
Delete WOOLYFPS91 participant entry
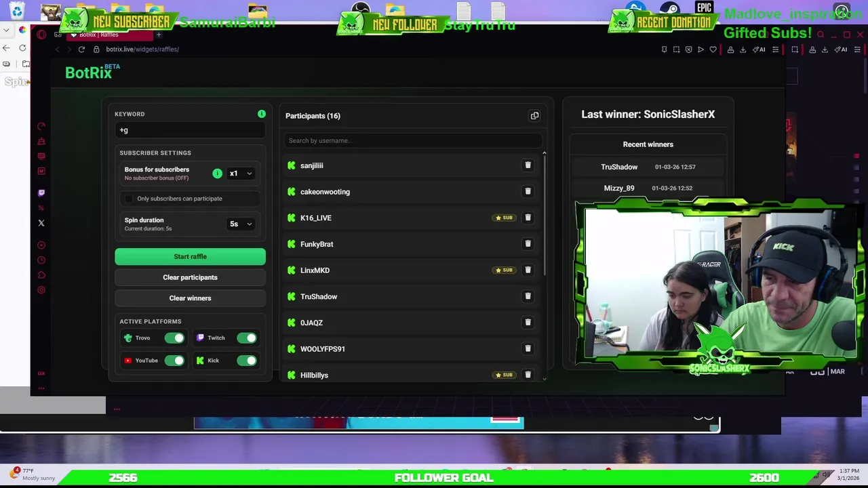click(528, 348)
